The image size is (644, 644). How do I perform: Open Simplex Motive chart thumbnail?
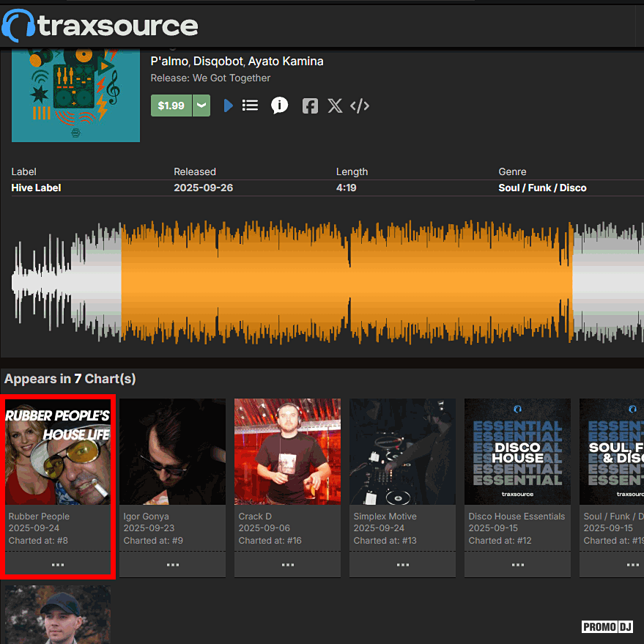pos(402,451)
